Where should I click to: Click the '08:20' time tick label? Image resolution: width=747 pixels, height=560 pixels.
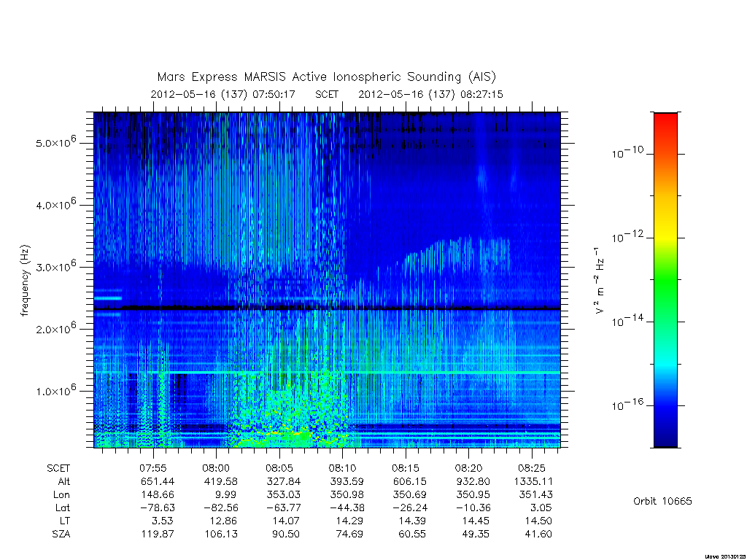coord(468,469)
